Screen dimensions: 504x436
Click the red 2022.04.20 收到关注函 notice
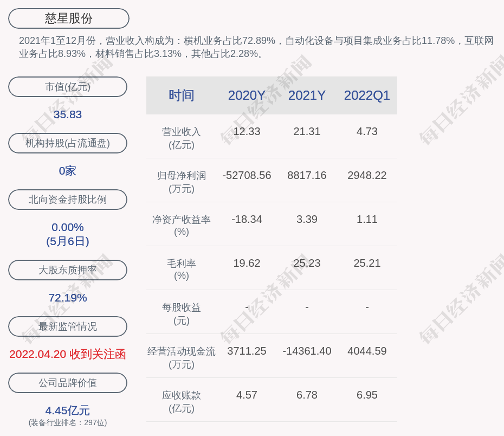point(68,354)
